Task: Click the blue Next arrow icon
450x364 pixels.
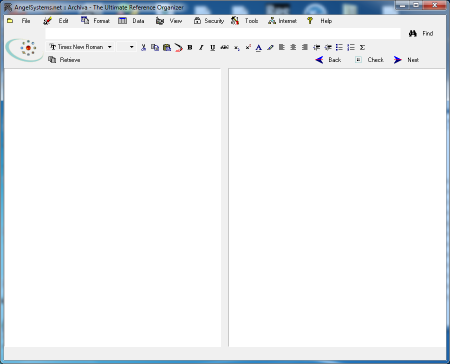Action: click(x=397, y=60)
